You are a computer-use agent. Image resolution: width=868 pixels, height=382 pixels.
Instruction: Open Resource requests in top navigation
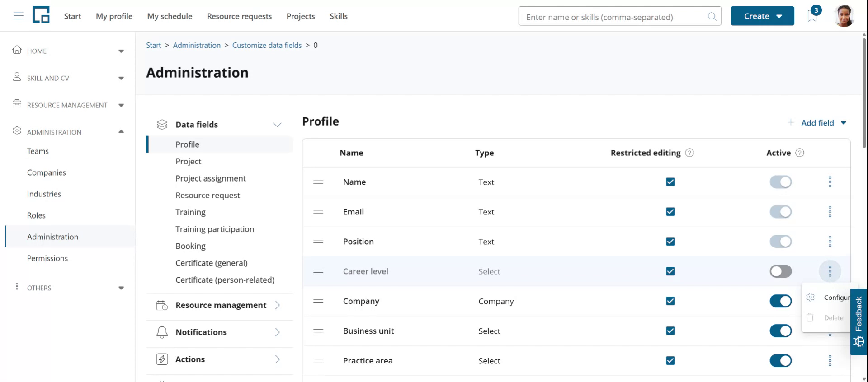[239, 16]
